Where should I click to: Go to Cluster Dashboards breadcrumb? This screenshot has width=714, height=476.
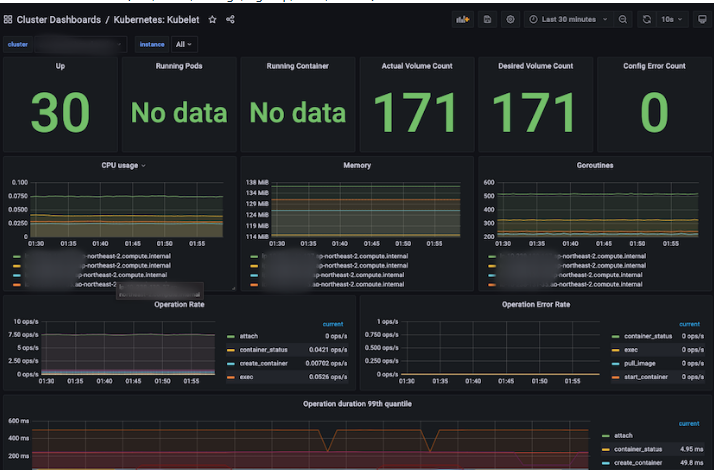click(x=59, y=20)
